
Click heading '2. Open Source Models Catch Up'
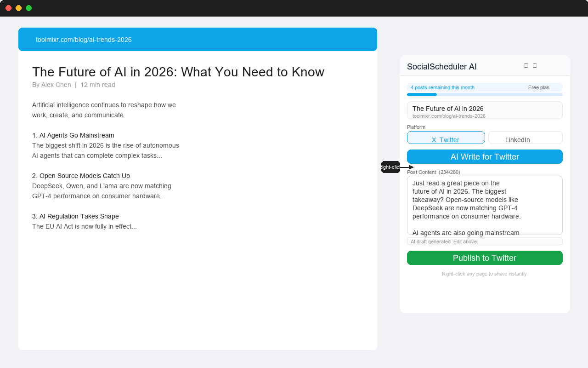(81, 176)
